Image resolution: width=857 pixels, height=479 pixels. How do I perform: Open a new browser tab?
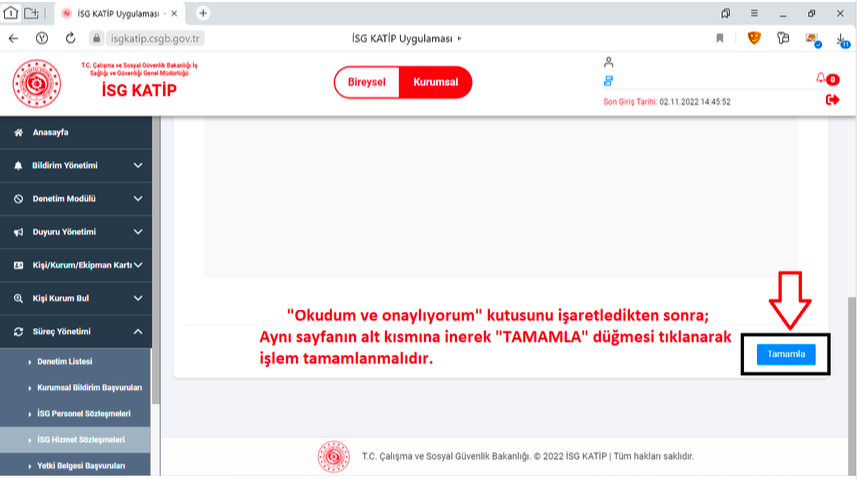tap(203, 13)
